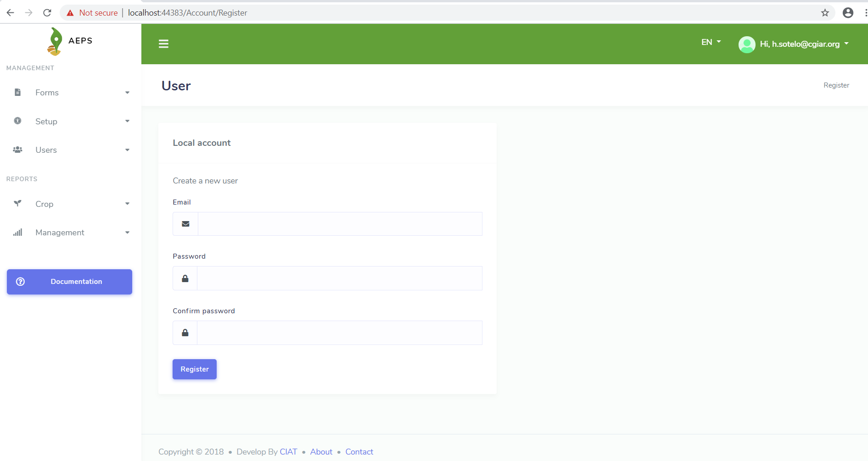The width and height of the screenshot is (868, 461).
Task: Click the REPORTS section label
Action: coord(22,179)
